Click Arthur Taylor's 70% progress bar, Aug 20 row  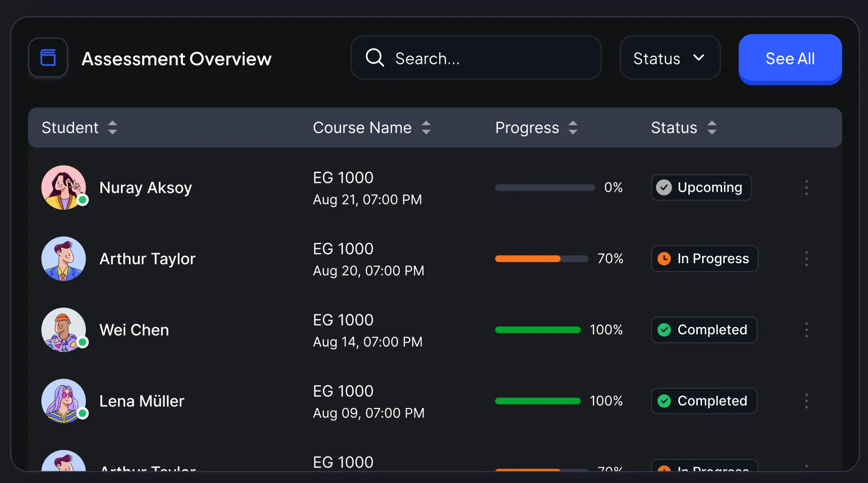coord(542,258)
